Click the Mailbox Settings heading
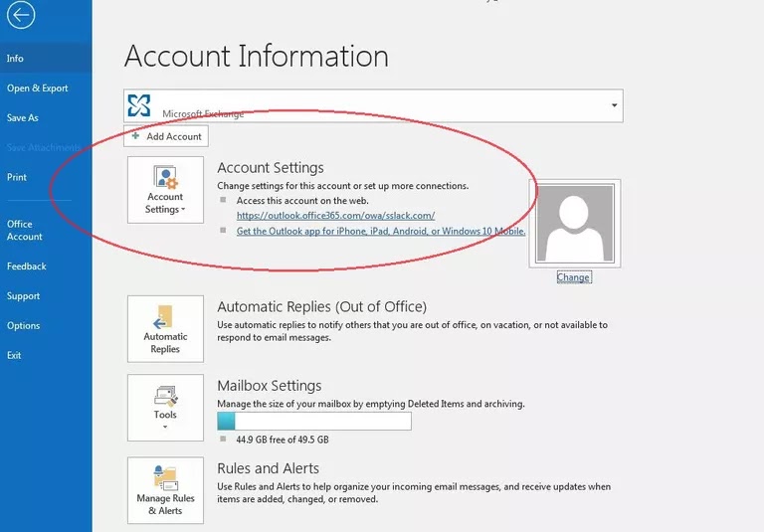 pos(270,386)
